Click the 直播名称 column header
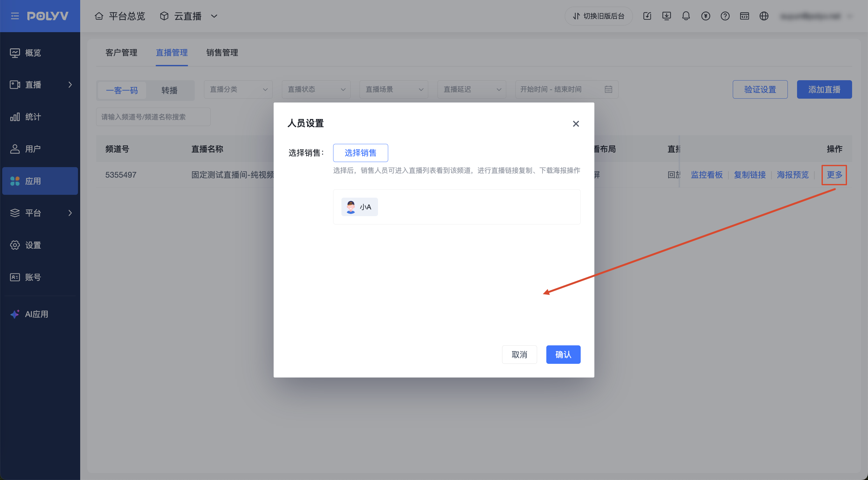Viewport: 868px width, 480px height. 207,149
